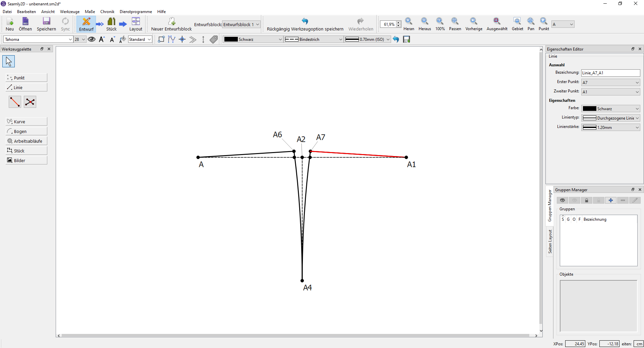Toggle the eye visibility icon in font toolbar
The height and width of the screenshot is (348, 644).
click(x=92, y=40)
